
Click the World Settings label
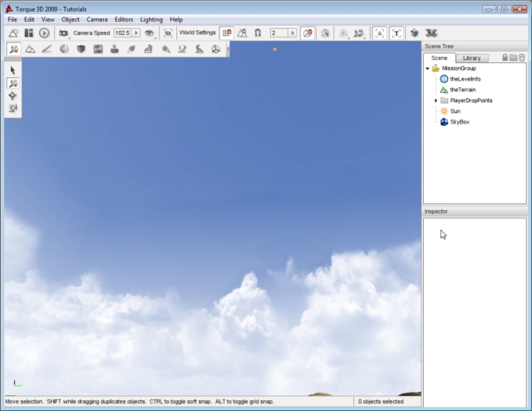[197, 32]
